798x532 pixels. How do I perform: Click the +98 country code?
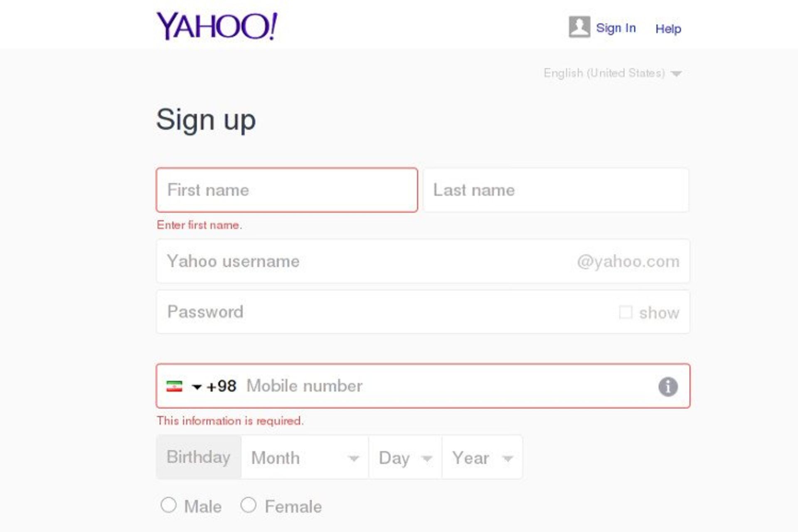click(x=222, y=386)
